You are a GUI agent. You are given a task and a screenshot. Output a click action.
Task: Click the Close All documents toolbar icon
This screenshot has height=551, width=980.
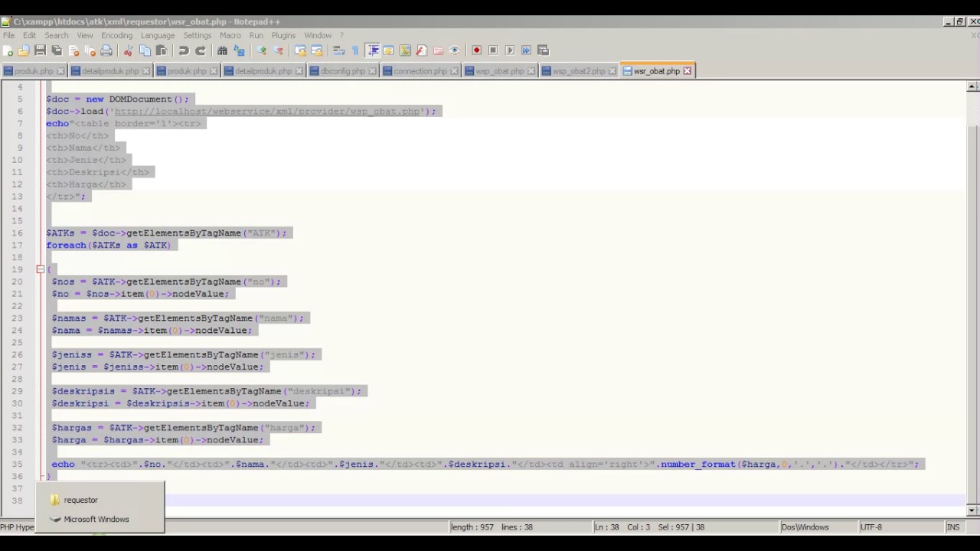click(90, 51)
